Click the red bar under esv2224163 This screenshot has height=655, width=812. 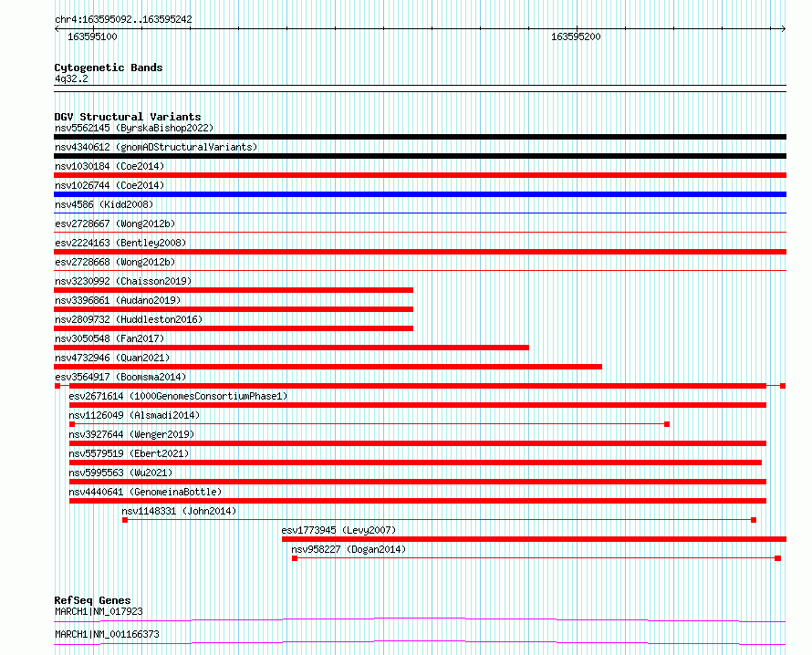tap(420, 252)
